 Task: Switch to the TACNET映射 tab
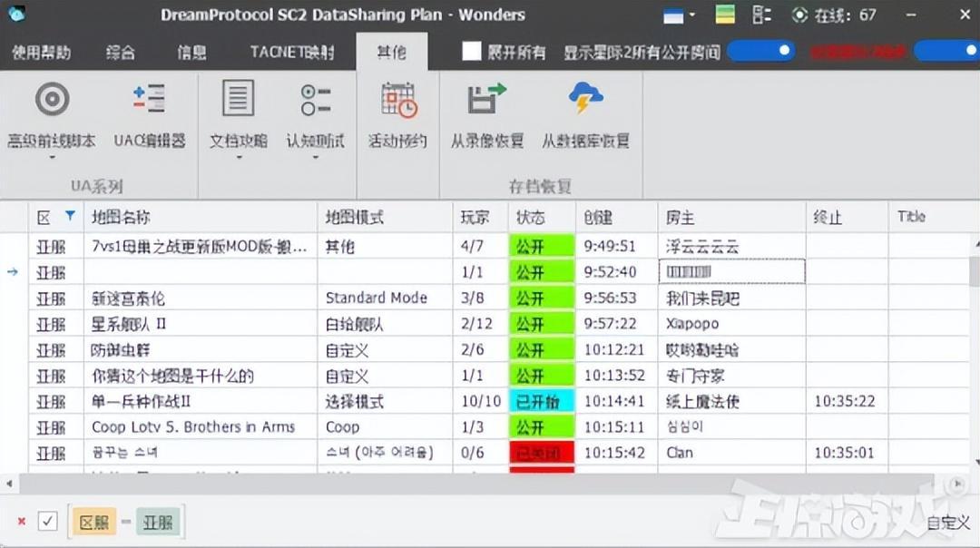click(292, 53)
